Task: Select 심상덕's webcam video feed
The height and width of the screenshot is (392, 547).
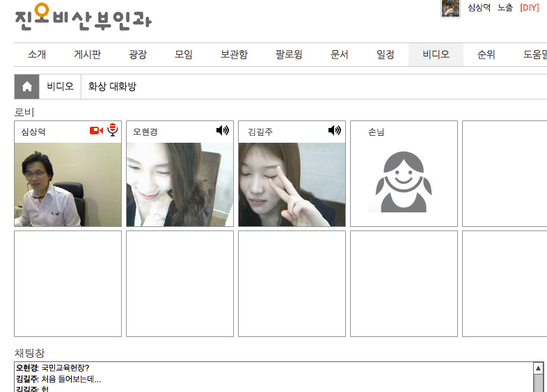Action: click(68, 185)
